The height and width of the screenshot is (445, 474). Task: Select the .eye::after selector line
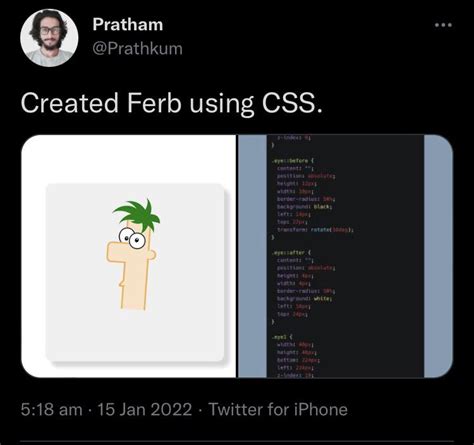pyautogui.click(x=292, y=253)
